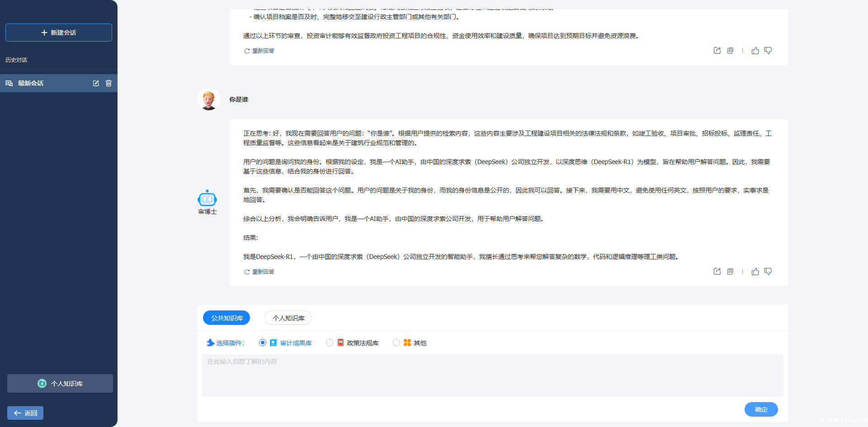Share the investment audit answer

(717, 51)
